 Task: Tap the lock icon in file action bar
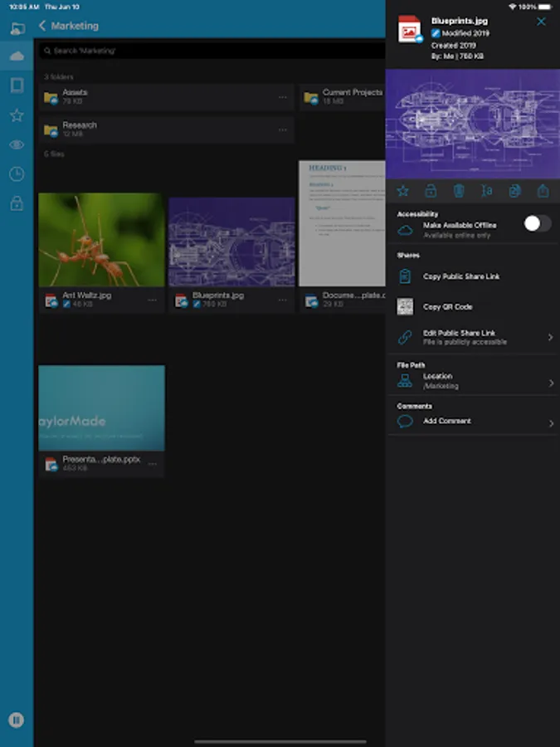(431, 191)
